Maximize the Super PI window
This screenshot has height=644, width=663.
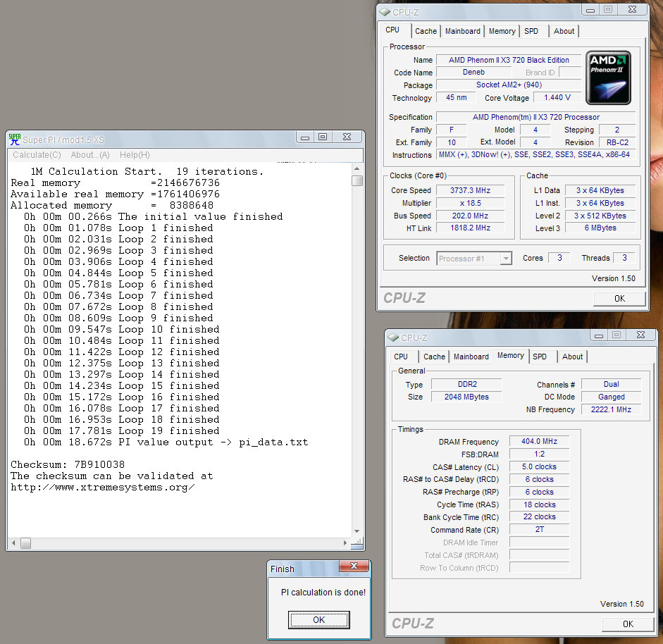click(x=323, y=137)
